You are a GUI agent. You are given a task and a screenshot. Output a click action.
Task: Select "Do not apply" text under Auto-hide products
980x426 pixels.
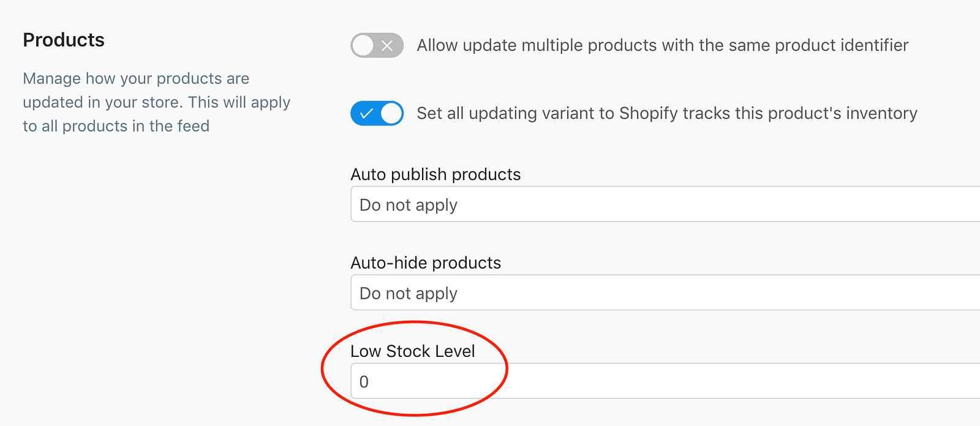(408, 294)
